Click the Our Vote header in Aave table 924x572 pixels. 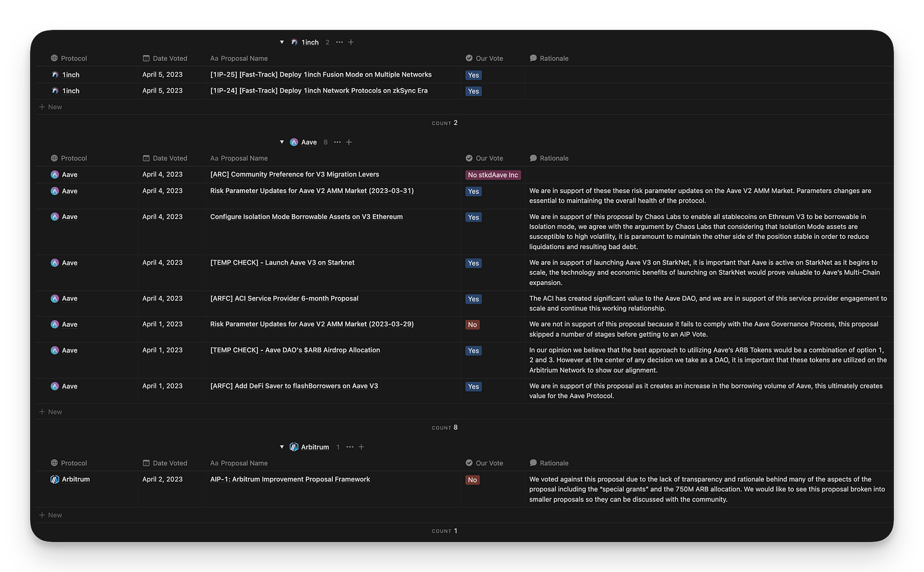pyautogui.click(x=484, y=158)
